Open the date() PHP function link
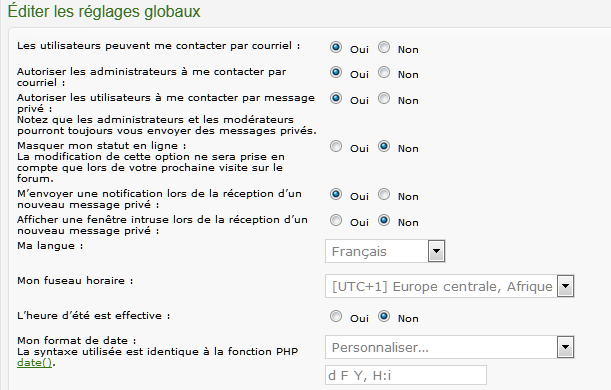Viewport: 611px width, 390px height. pyautogui.click(x=34, y=363)
